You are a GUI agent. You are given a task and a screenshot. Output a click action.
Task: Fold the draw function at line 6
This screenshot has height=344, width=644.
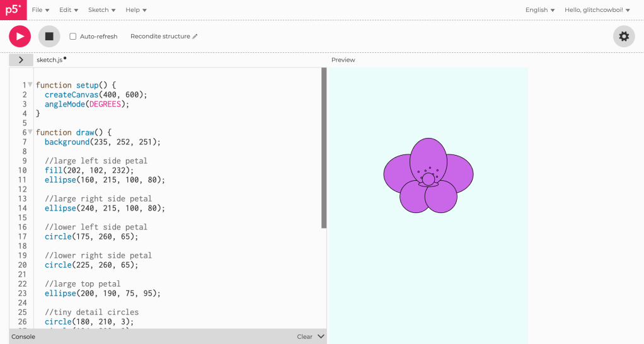tap(30, 132)
